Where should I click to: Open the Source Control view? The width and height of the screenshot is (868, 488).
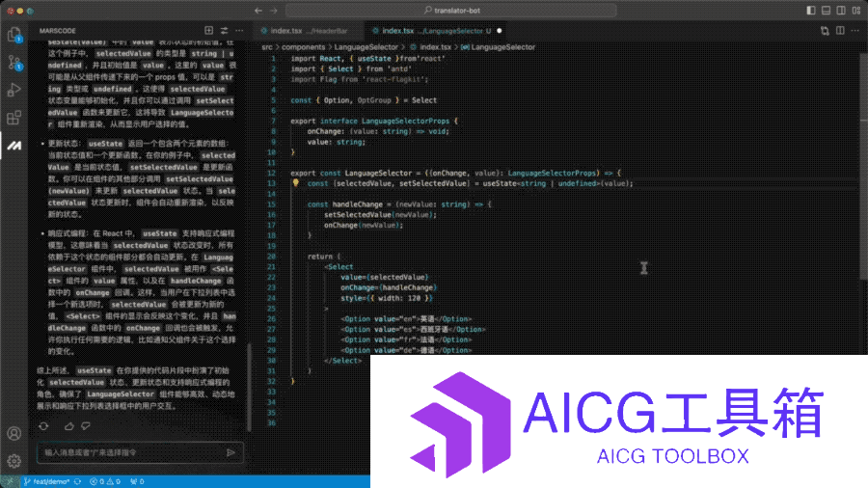(14, 63)
